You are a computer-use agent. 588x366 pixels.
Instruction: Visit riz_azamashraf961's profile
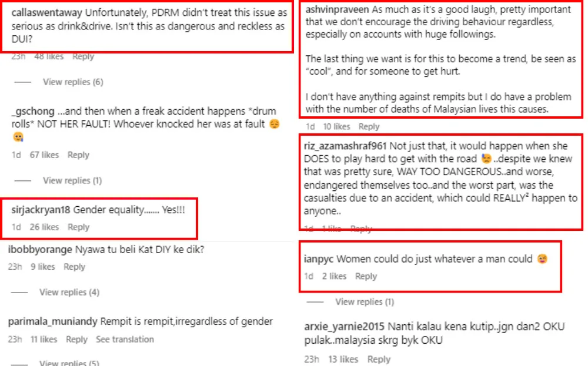[x=345, y=146]
